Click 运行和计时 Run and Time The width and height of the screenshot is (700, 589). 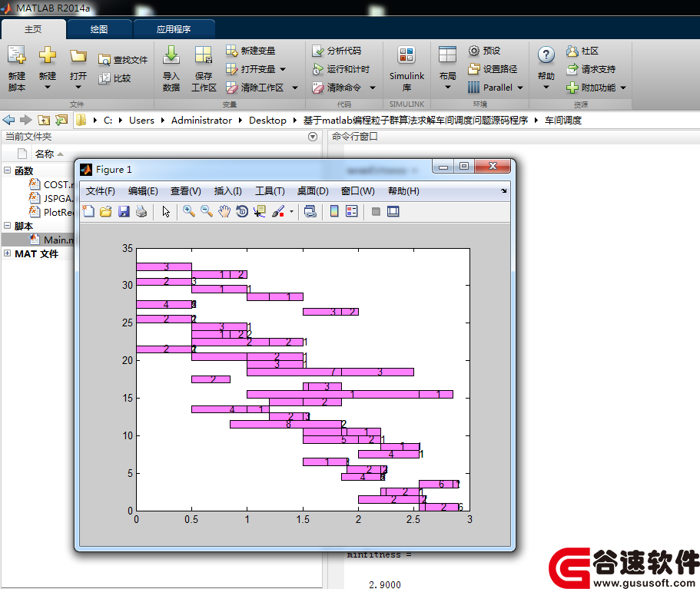click(341, 69)
